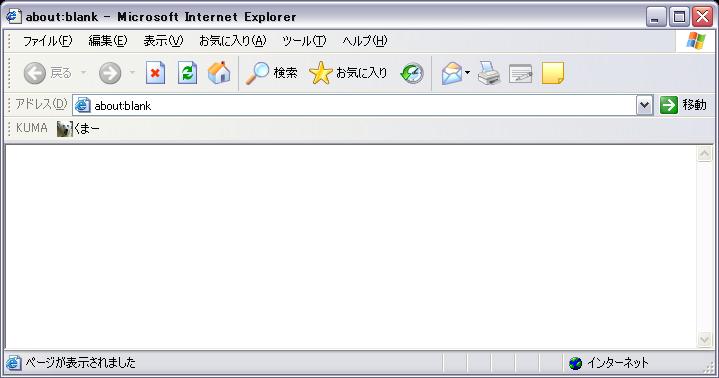The image size is (719, 378).
Task: Open the 編集(E) menu
Action: coord(107,41)
